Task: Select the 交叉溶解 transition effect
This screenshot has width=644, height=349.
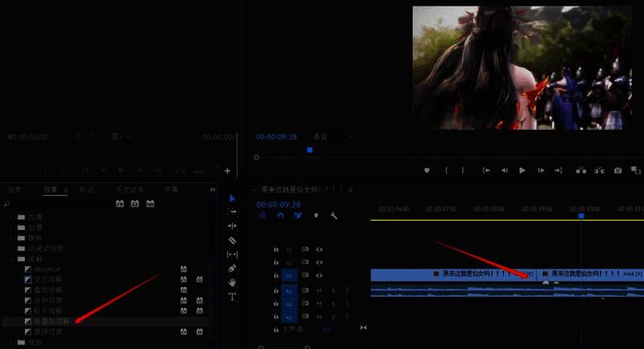Action: click(48, 279)
